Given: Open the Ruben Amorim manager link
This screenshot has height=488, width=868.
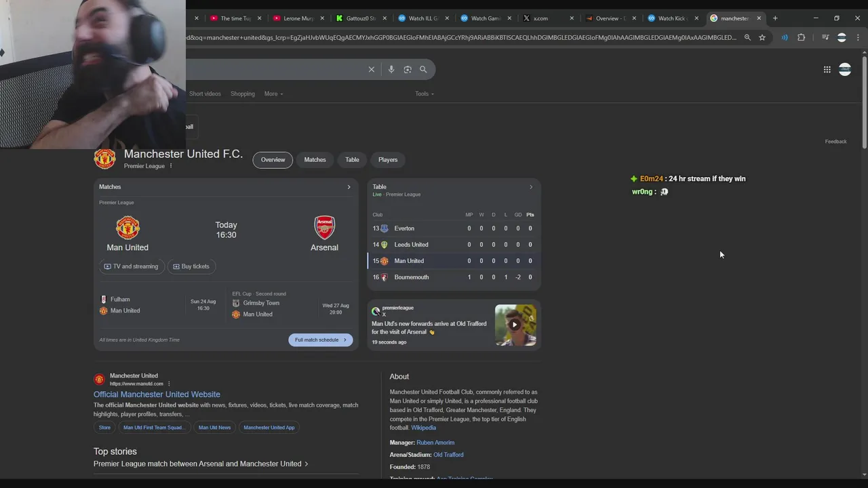Looking at the screenshot, I should pos(435,443).
